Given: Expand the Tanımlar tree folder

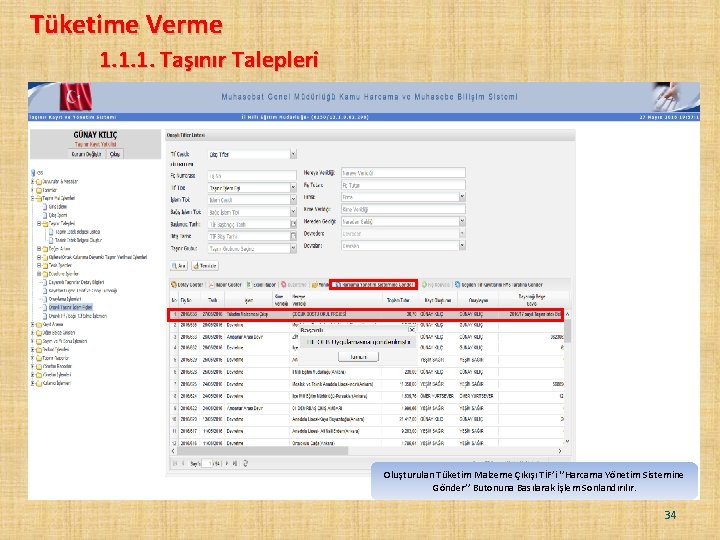Looking at the screenshot, I should point(33,190).
